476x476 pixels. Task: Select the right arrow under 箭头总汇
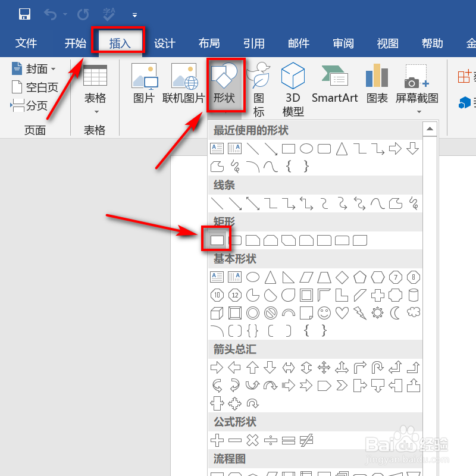point(217,368)
